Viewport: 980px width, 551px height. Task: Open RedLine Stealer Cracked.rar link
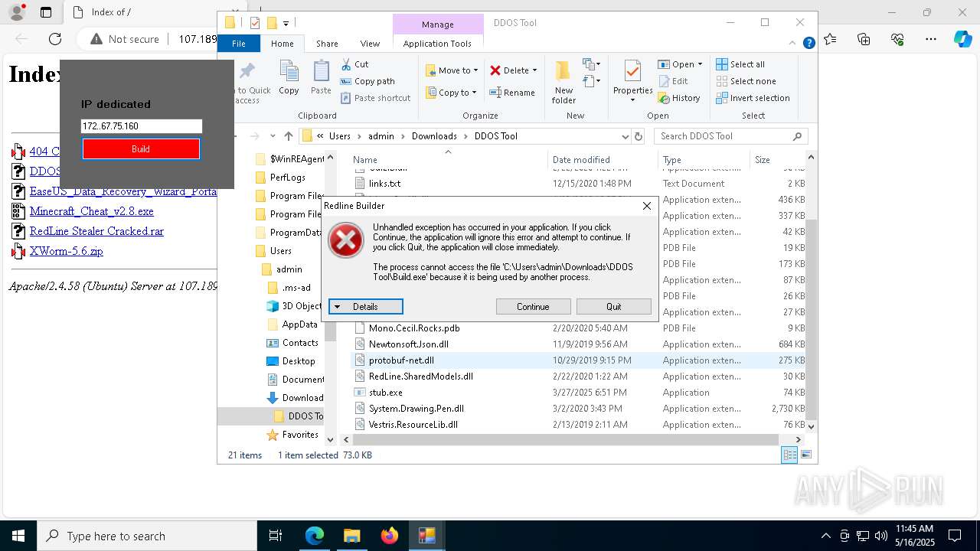pyautogui.click(x=96, y=231)
